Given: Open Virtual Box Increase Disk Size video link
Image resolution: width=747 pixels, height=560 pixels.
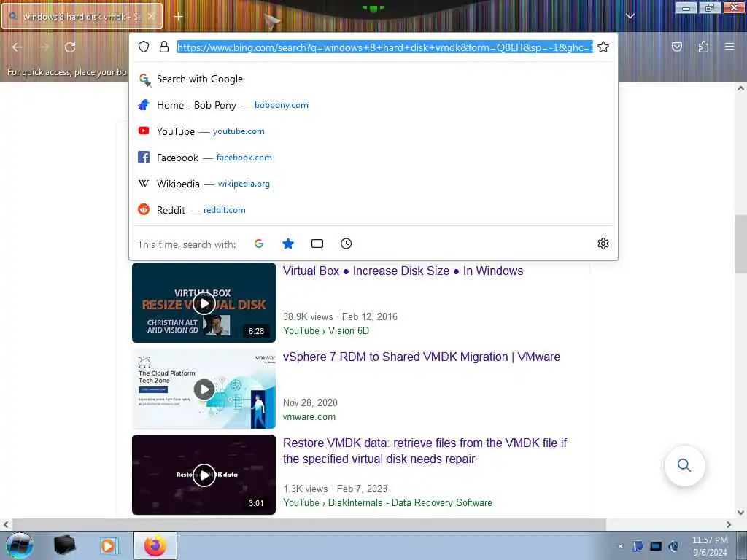Looking at the screenshot, I should [x=403, y=271].
